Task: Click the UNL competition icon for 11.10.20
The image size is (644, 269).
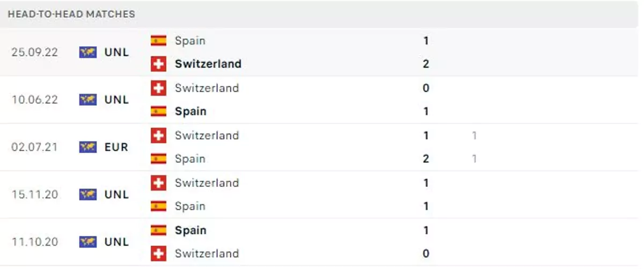Action: tap(88, 242)
